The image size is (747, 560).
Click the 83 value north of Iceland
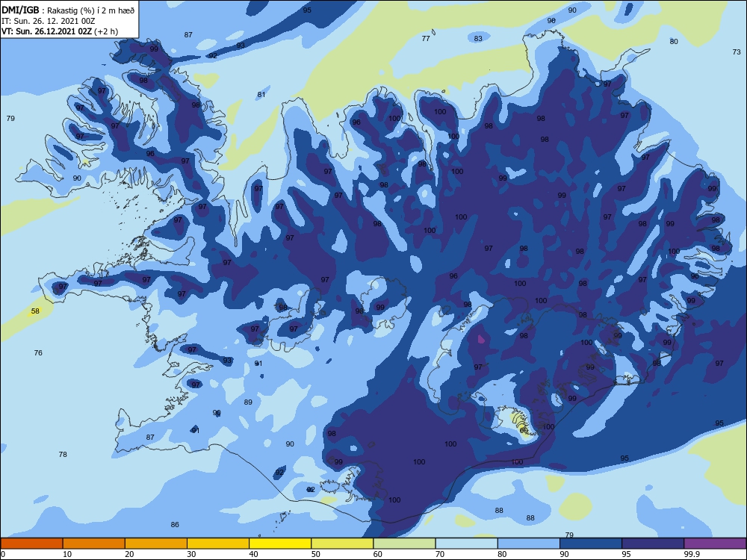coord(478,39)
